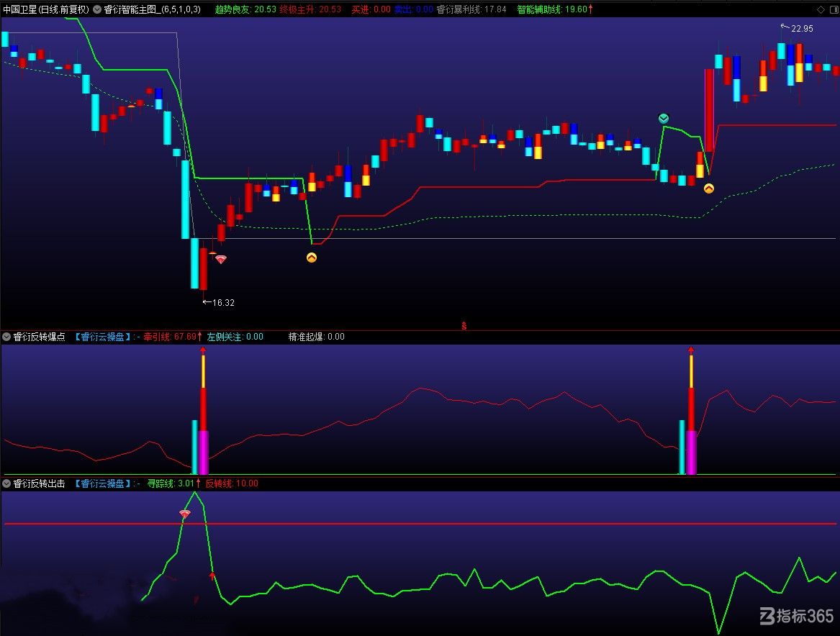Click the teal down-chevron signal on the main chart
Image resolution: width=840 pixels, height=636 pixels.
pyautogui.click(x=663, y=118)
